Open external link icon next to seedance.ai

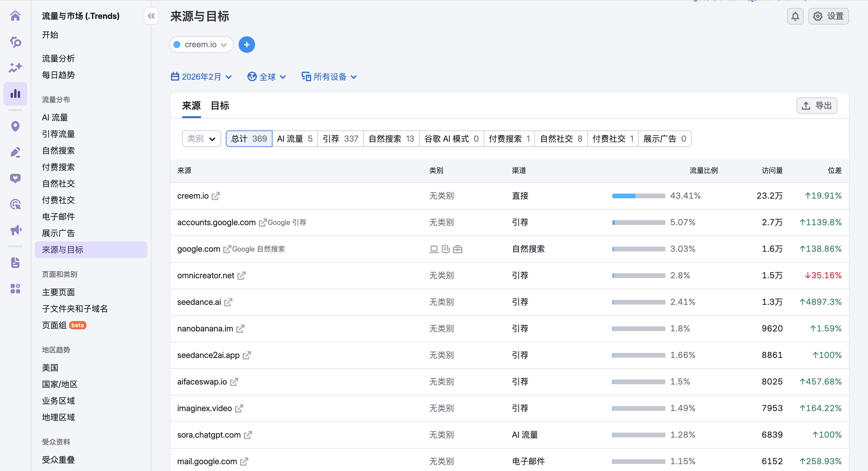click(x=228, y=302)
